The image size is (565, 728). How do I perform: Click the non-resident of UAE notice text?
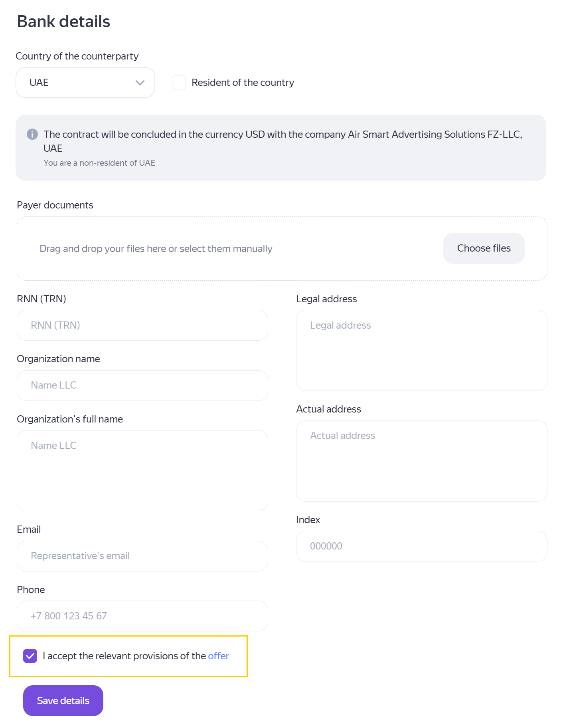click(99, 163)
